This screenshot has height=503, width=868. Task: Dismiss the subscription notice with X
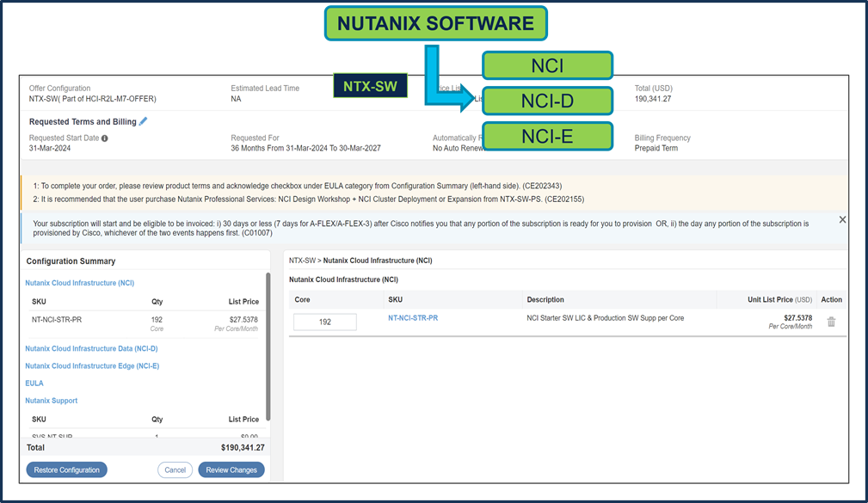pyautogui.click(x=842, y=219)
